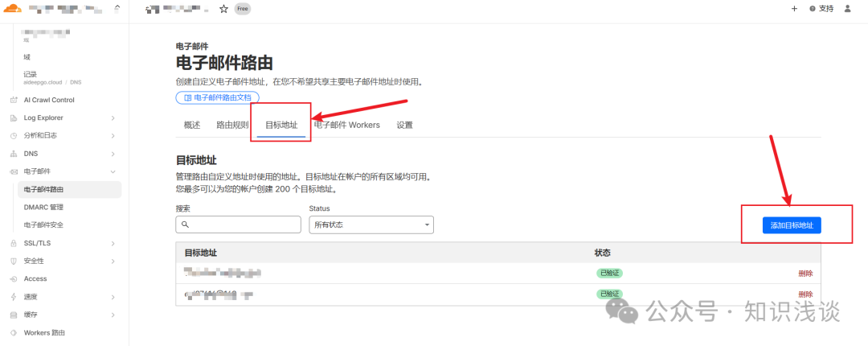Switch to the 路由规则 tab
The height and width of the screenshot is (346, 868).
232,126
